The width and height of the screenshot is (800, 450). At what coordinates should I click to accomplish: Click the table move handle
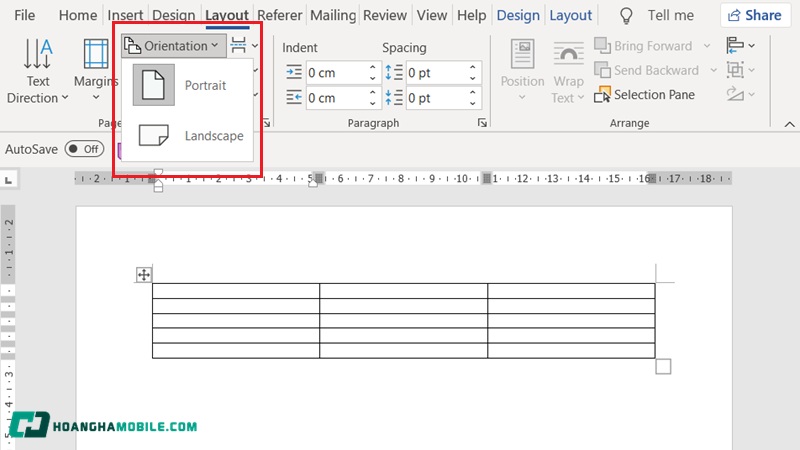tap(144, 275)
